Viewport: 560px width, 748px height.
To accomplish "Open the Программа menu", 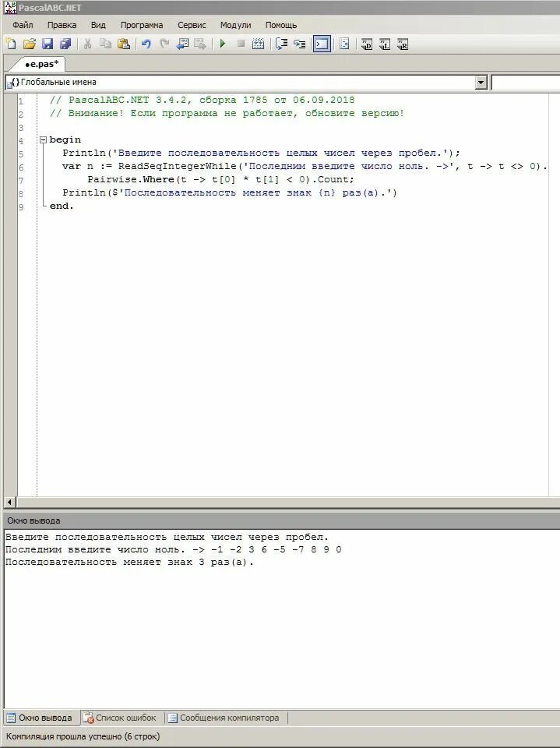I will click(141, 25).
